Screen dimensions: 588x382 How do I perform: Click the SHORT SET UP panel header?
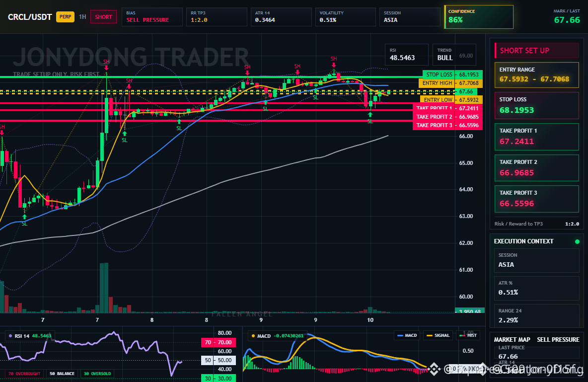pos(537,51)
